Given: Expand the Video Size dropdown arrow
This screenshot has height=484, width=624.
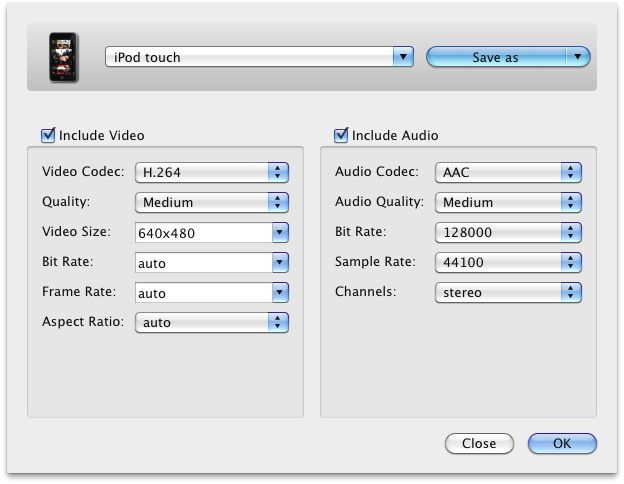Looking at the screenshot, I should click(280, 232).
